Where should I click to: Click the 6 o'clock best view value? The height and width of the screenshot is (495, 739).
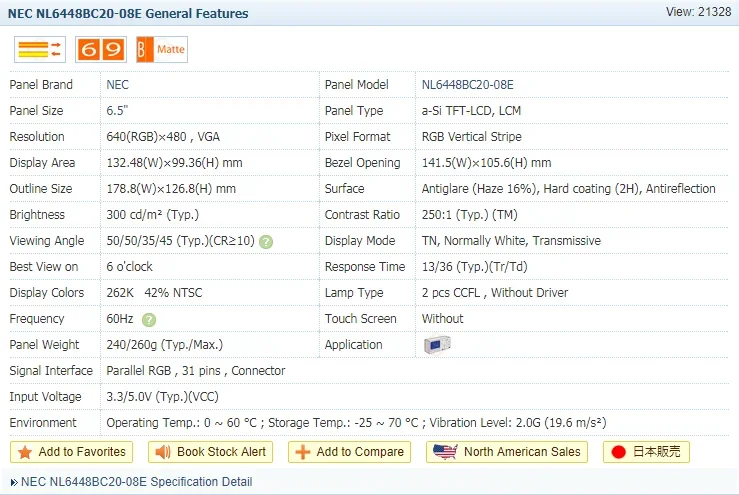[130, 267]
